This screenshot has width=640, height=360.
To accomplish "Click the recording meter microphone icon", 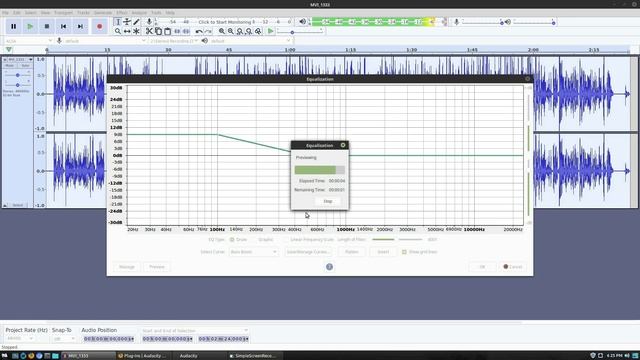I will click(x=149, y=22).
